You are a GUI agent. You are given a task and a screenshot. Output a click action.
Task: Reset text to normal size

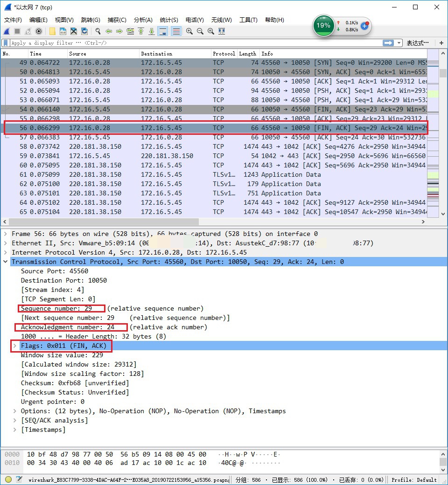pos(211,31)
